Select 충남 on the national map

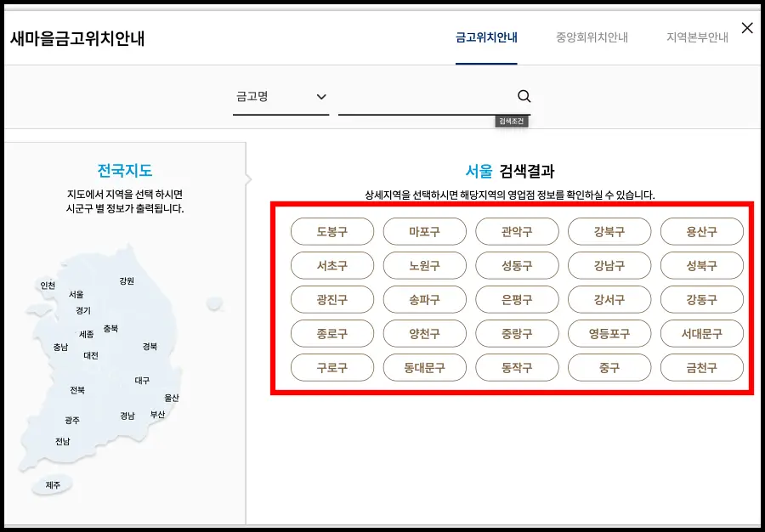tap(60, 348)
